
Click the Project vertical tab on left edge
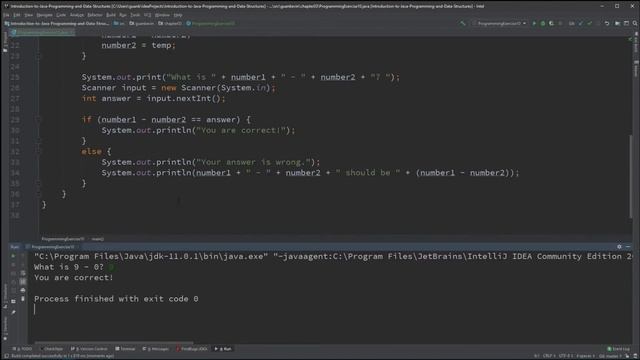5,42
